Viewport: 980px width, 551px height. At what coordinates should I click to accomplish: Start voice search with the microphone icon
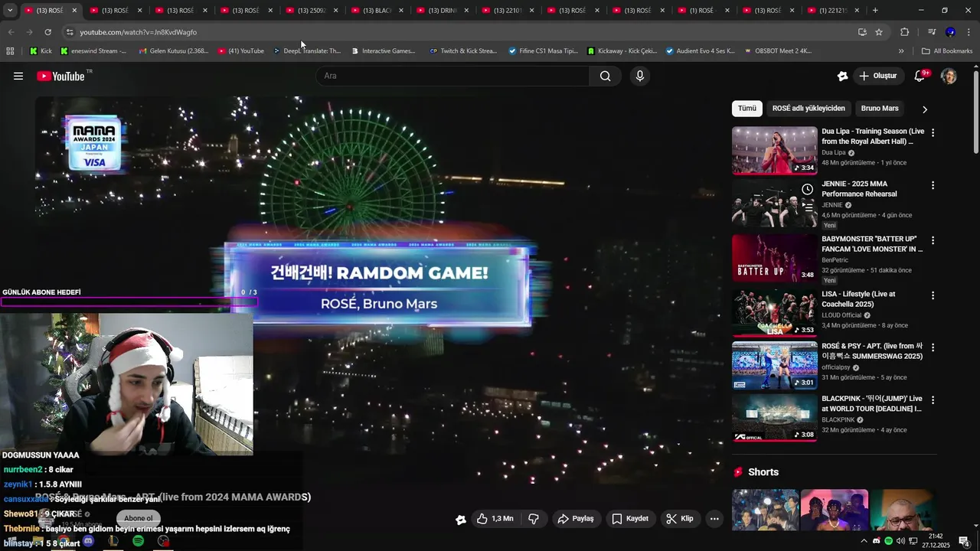640,76
